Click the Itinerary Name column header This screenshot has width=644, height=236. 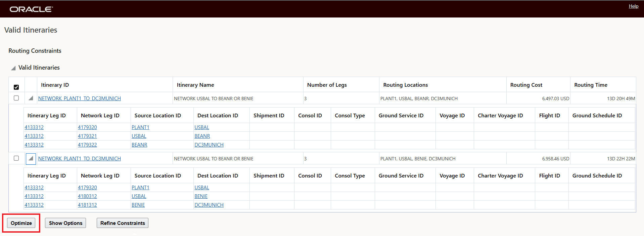pos(195,85)
